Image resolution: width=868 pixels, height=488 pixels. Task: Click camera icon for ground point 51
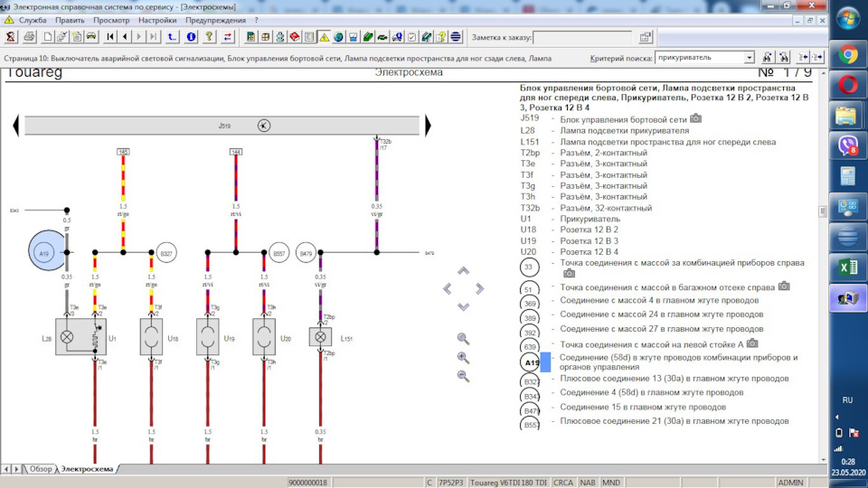click(784, 286)
